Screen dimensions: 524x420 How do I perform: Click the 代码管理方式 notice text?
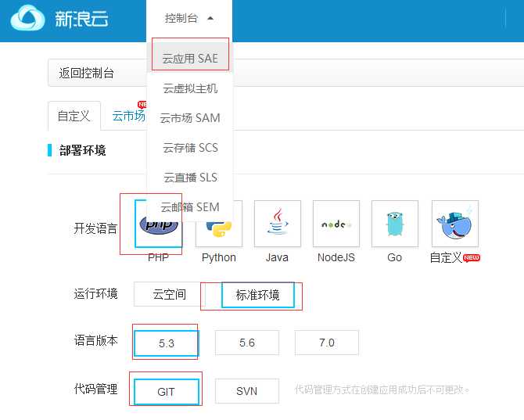(382, 389)
